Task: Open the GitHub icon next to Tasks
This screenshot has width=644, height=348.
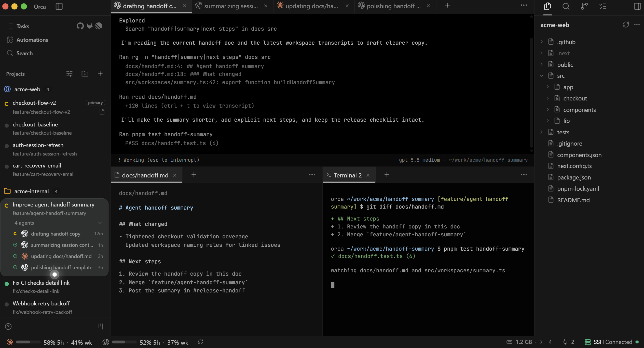Action: point(80,26)
